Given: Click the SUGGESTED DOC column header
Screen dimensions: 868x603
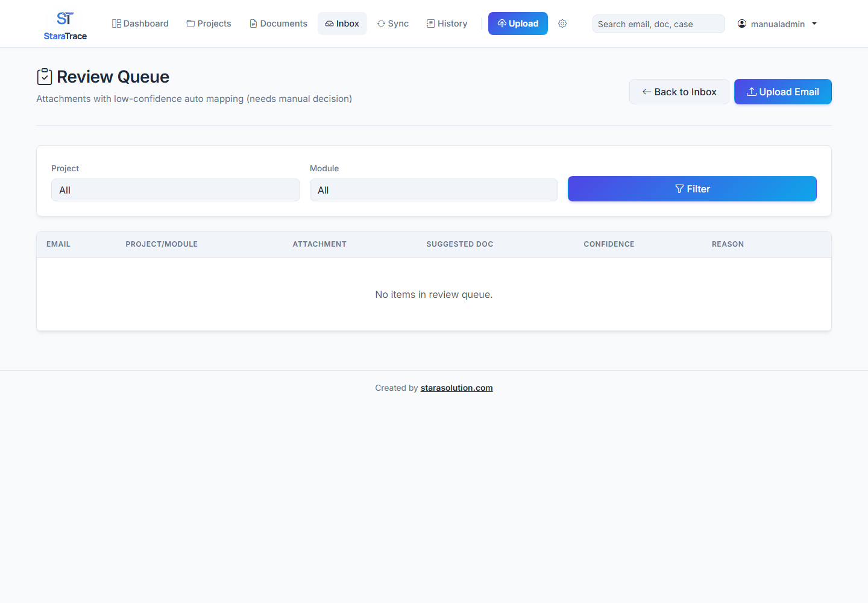Looking at the screenshot, I should (x=460, y=244).
